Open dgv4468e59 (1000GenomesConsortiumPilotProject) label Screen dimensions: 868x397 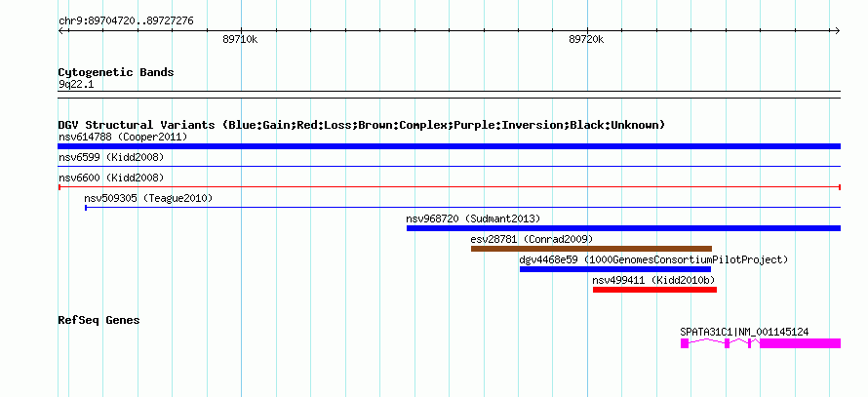point(653,259)
